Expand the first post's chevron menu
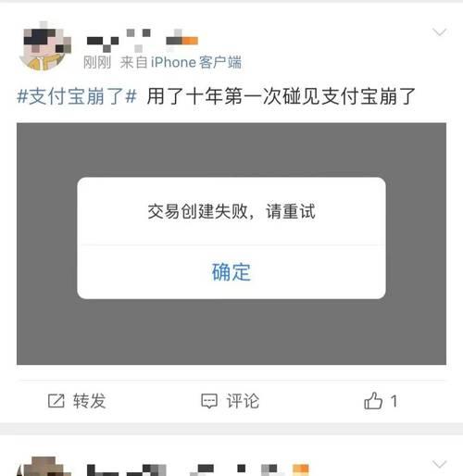463x476 pixels. (439, 31)
